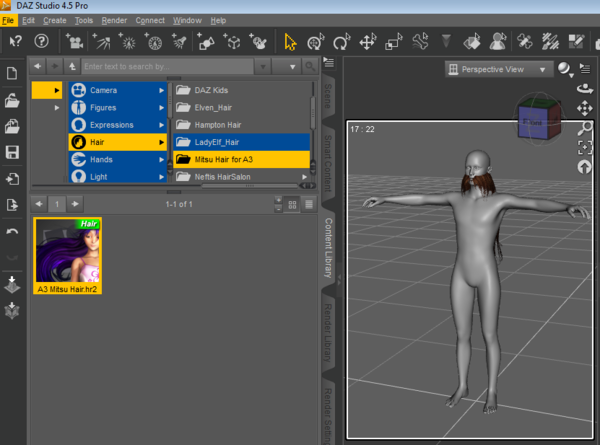Click the search magnifier button
Screen dimensions: 600x445
click(x=310, y=67)
